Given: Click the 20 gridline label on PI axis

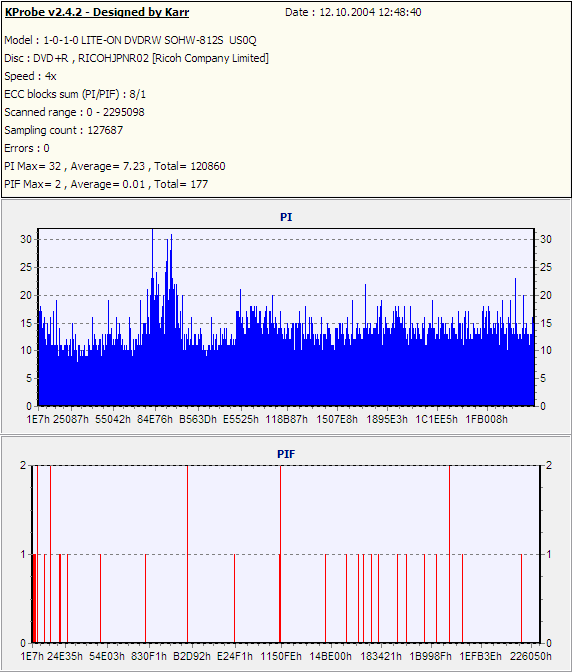Looking at the screenshot, I should 26,295.
